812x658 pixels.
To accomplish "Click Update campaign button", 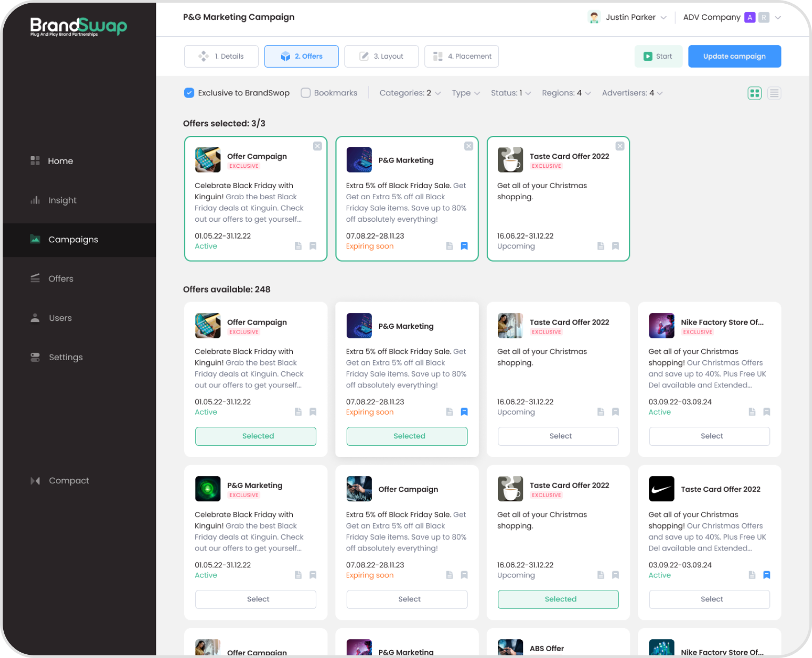I will [735, 56].
